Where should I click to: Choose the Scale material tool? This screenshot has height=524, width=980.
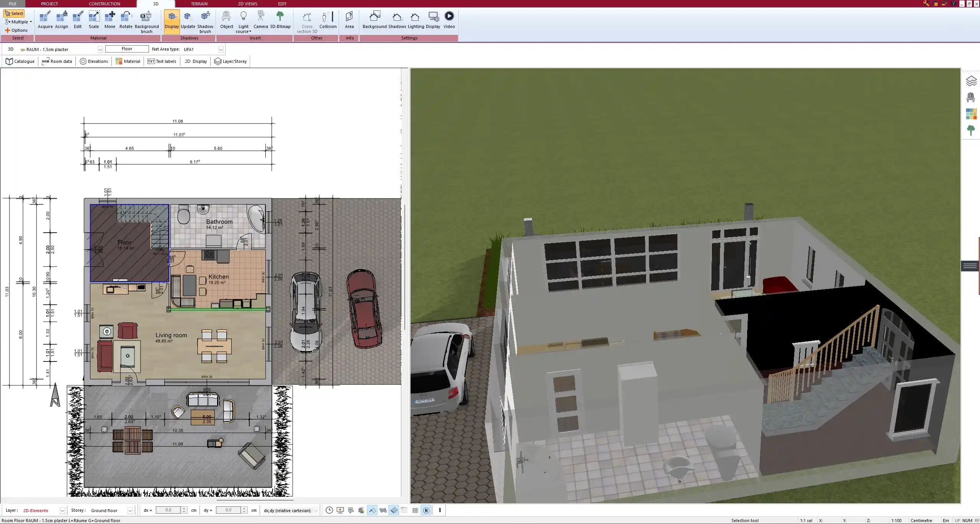[94, 20]
